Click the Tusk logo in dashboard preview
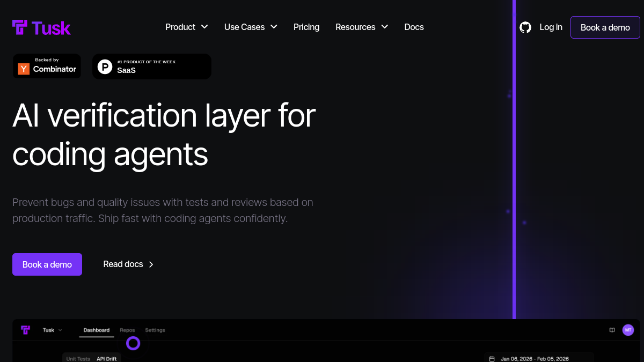Viewport: 644px width, 362px height. click(x=26, y=330)
